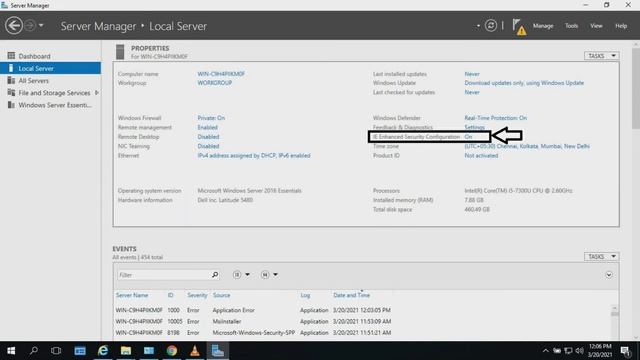
Task: Open File Explorer from taskbar
Action: click(x=126, y=351)
